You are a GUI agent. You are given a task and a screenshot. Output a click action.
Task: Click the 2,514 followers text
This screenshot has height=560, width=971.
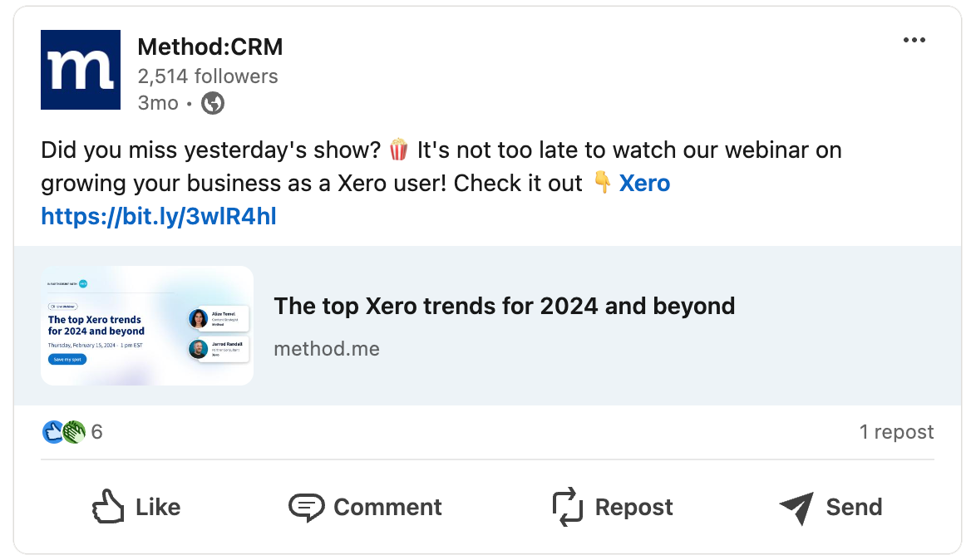tap(208, 76)
